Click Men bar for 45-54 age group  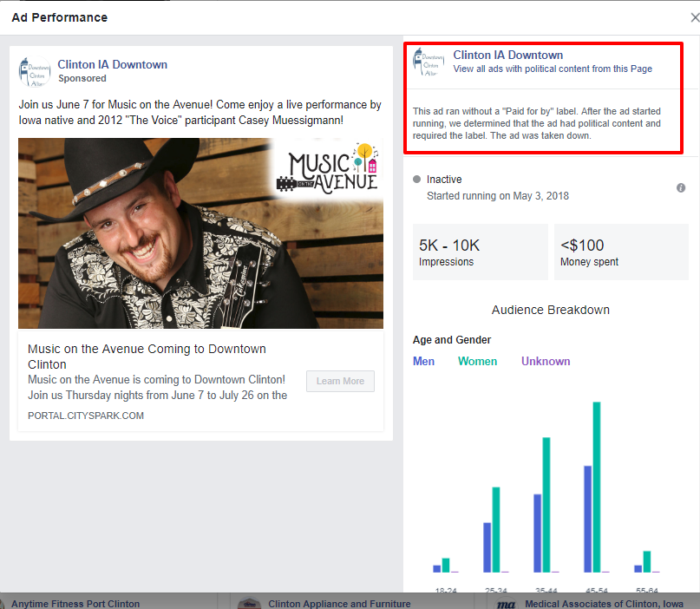(587, 520)
